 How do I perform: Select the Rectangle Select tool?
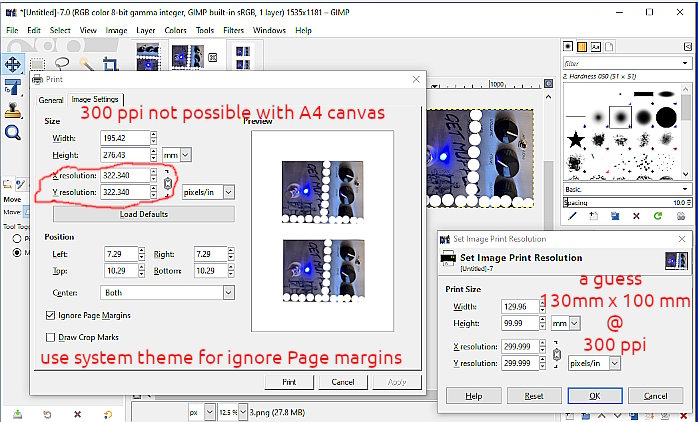(37, 65)
